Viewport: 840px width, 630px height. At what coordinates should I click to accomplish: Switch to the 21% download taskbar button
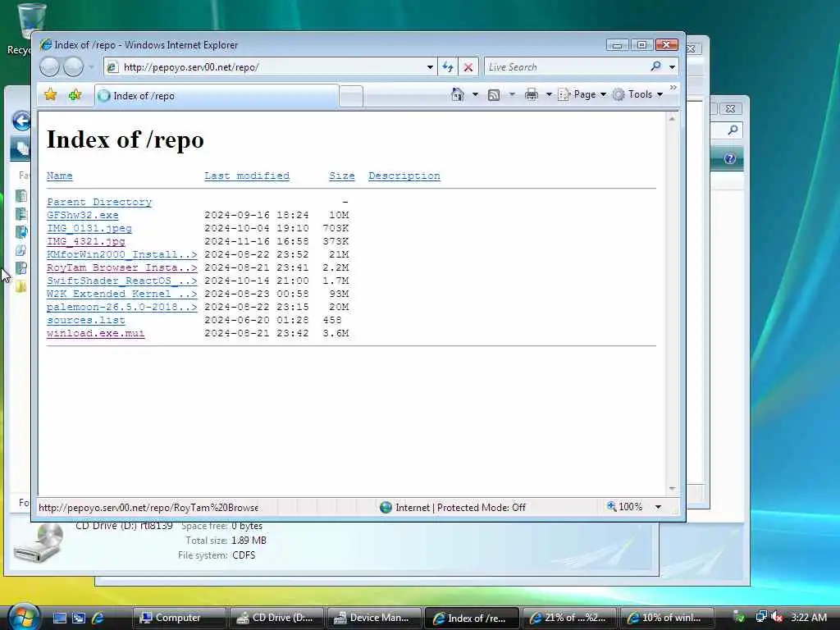click(568, 618)
